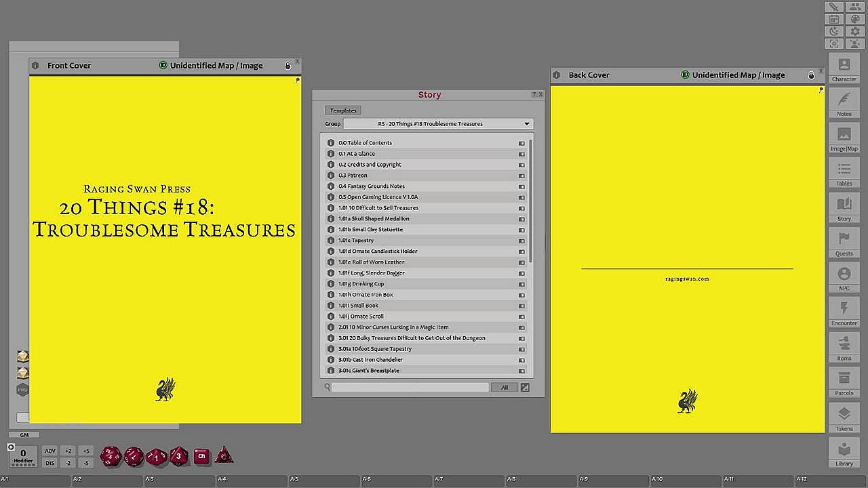
Task: Click the info icon on Back Cover window
Action: [x=557, y=75]
